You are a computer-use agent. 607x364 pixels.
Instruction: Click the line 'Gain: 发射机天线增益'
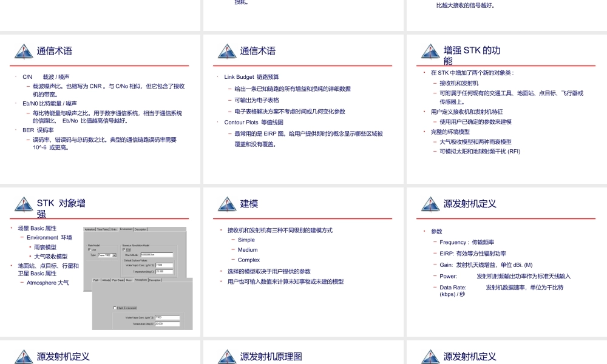click(x=486, y=265)
